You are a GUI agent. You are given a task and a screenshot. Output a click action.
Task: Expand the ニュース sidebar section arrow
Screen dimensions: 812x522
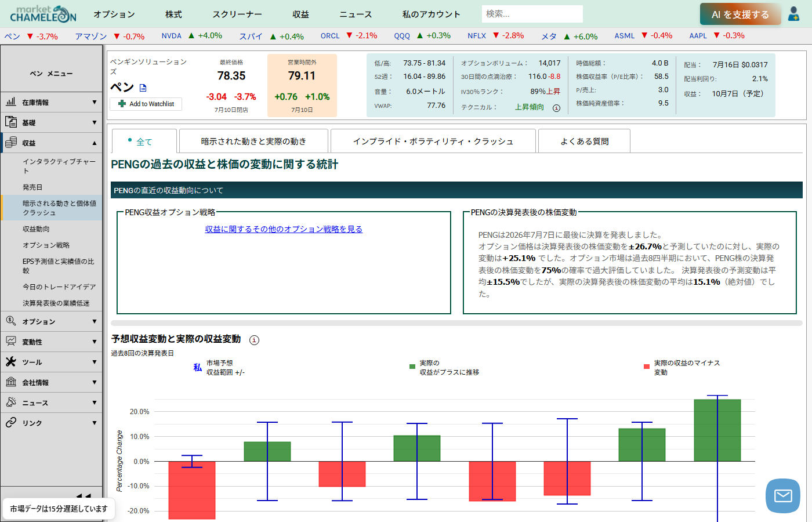95,403
